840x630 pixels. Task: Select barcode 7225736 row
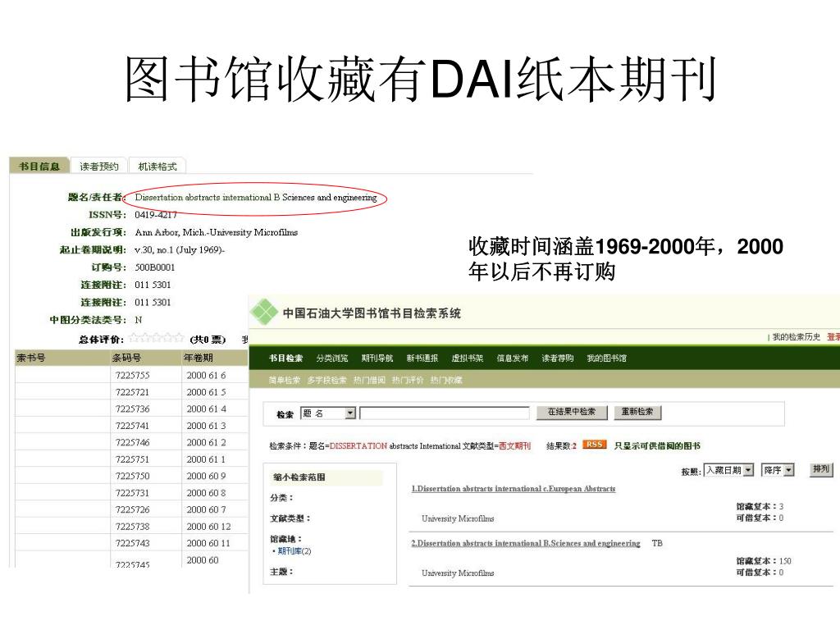132,409
